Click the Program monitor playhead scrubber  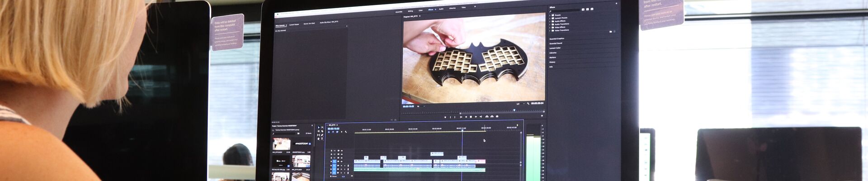(514, 110)
